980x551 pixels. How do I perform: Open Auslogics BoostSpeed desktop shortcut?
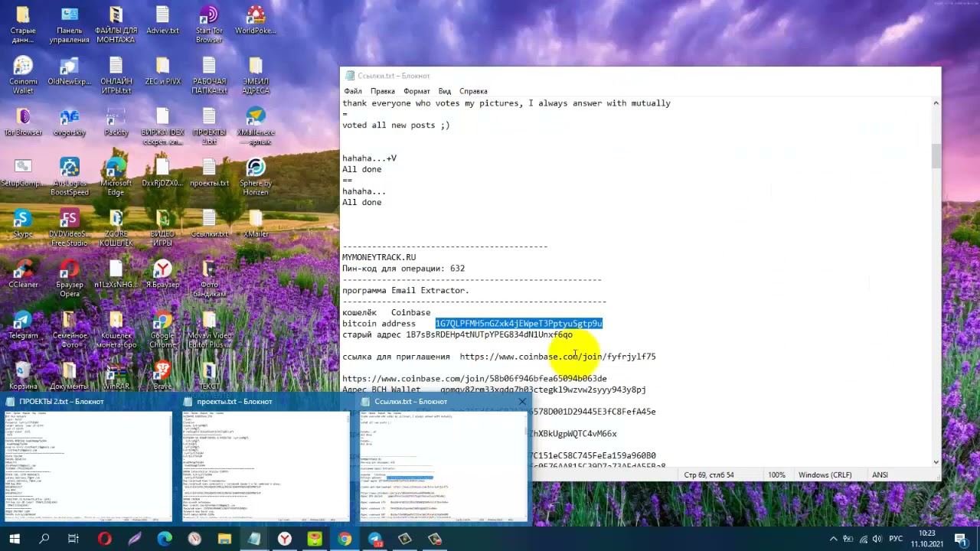tap(70, 177)
